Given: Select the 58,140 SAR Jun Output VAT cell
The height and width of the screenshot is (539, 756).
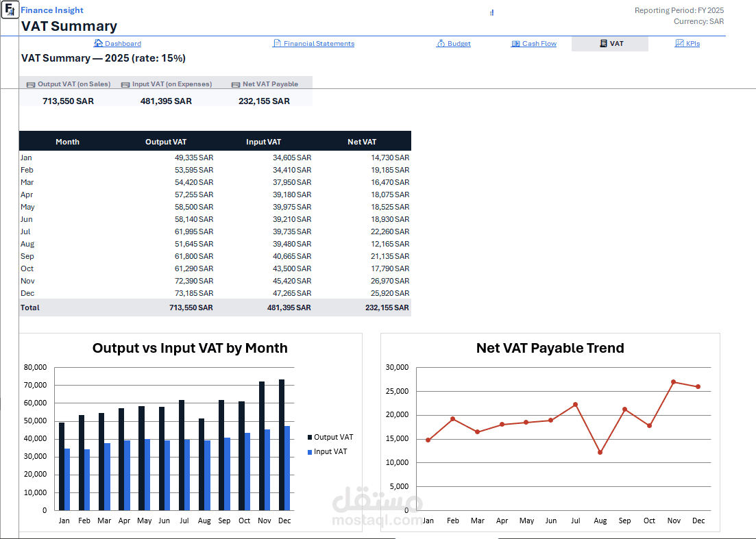Looking at the screenshot, I should click(194, 219).
